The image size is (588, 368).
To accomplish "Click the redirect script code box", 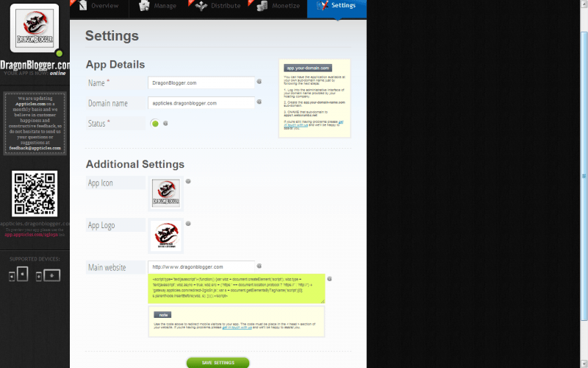I will click(x=236, y=289).
